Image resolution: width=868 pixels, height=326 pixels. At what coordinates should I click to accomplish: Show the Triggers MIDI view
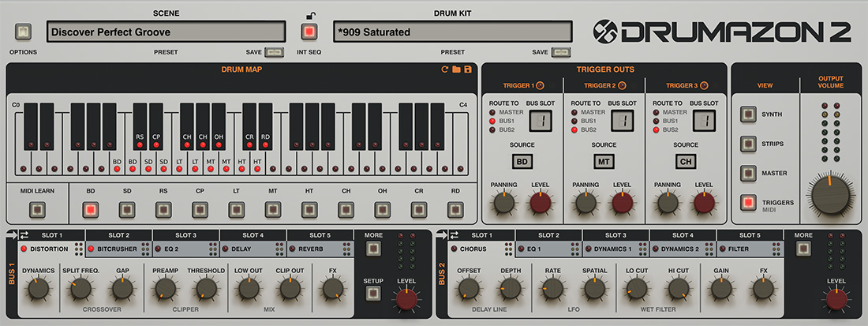pyautogui.click(x=748, y=203)
